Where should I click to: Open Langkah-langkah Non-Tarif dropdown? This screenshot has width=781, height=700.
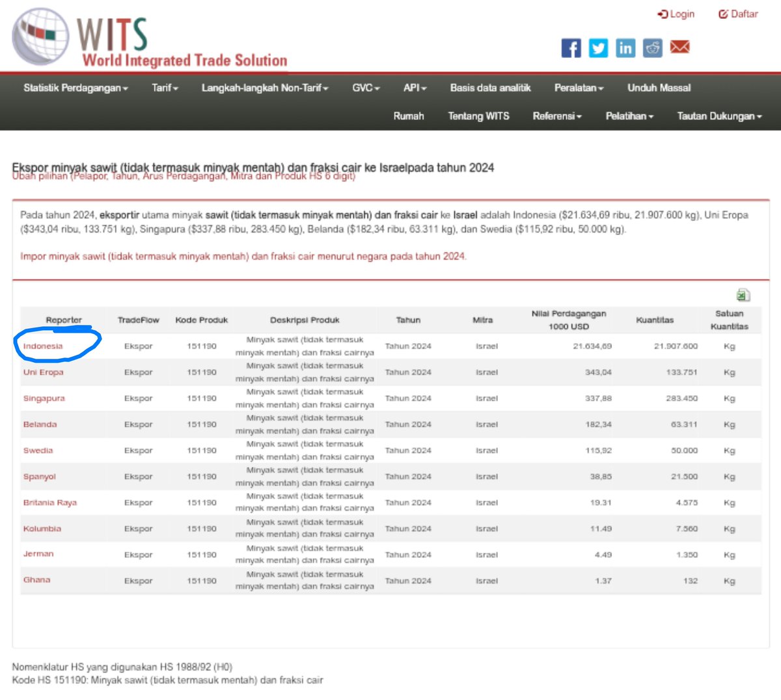click(265, 88)
